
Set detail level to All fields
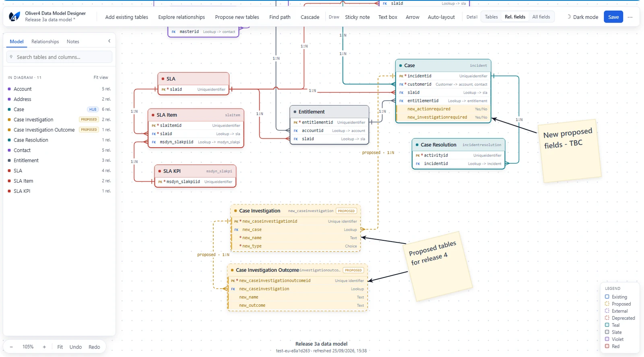click(541, 17)
